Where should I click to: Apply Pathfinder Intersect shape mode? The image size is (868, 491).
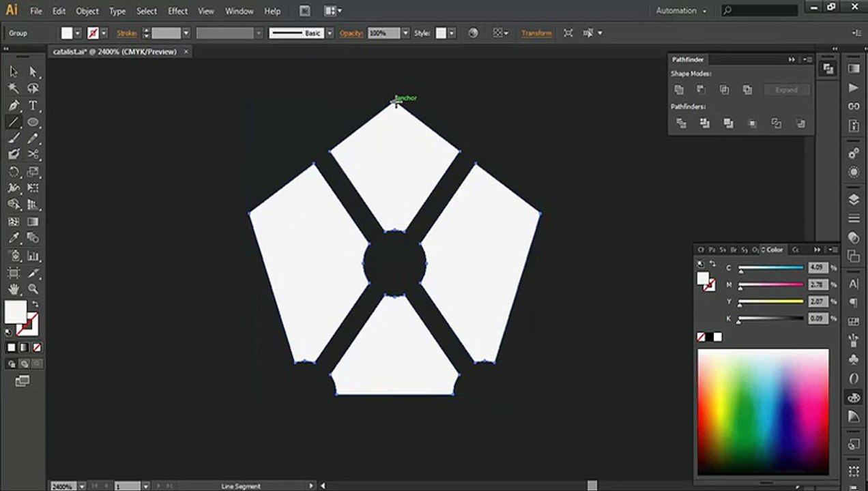click(x=724, y=90)
